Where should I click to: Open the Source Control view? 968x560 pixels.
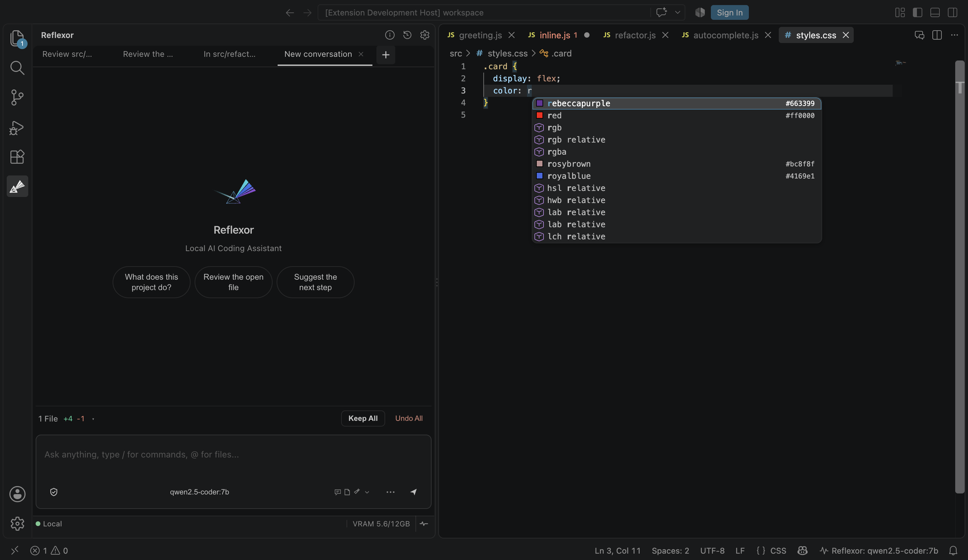[17, 97]
